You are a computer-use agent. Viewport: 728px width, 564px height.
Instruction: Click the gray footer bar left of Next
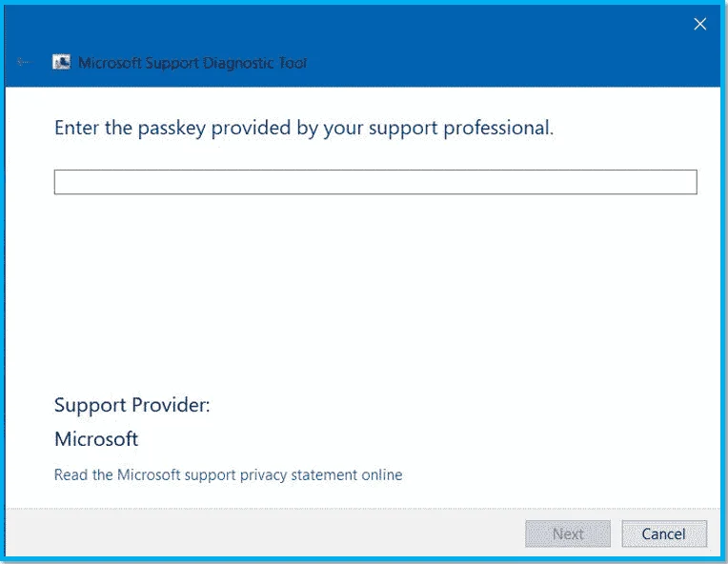[x=265, y=533]
